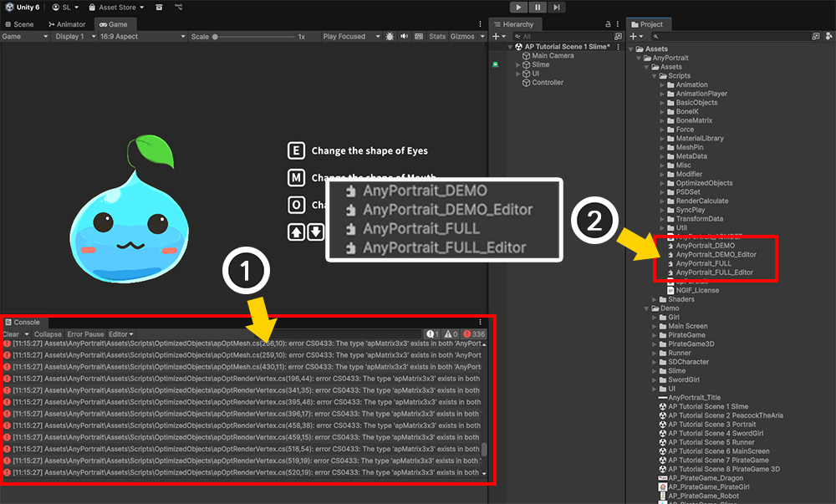Click the Project panel search field
This screenshot has width=836, height=504.
727,37
